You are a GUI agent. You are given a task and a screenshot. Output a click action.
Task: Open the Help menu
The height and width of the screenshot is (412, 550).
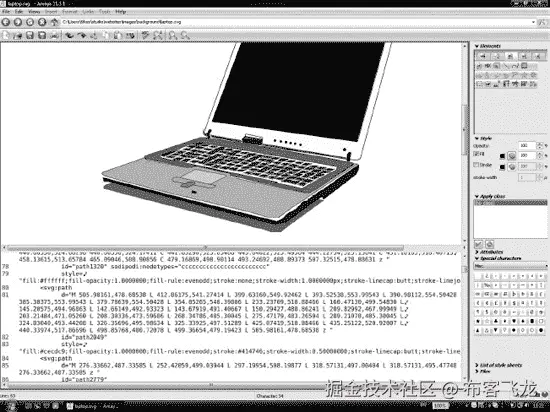[120, 12]
